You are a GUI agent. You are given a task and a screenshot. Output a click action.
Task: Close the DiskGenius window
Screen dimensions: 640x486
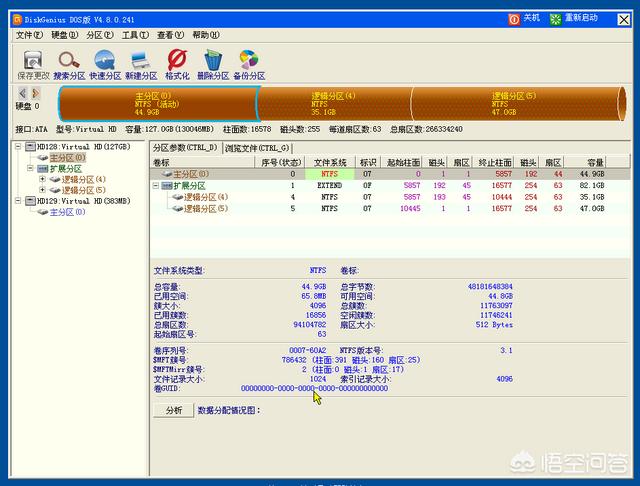(623, 19)
